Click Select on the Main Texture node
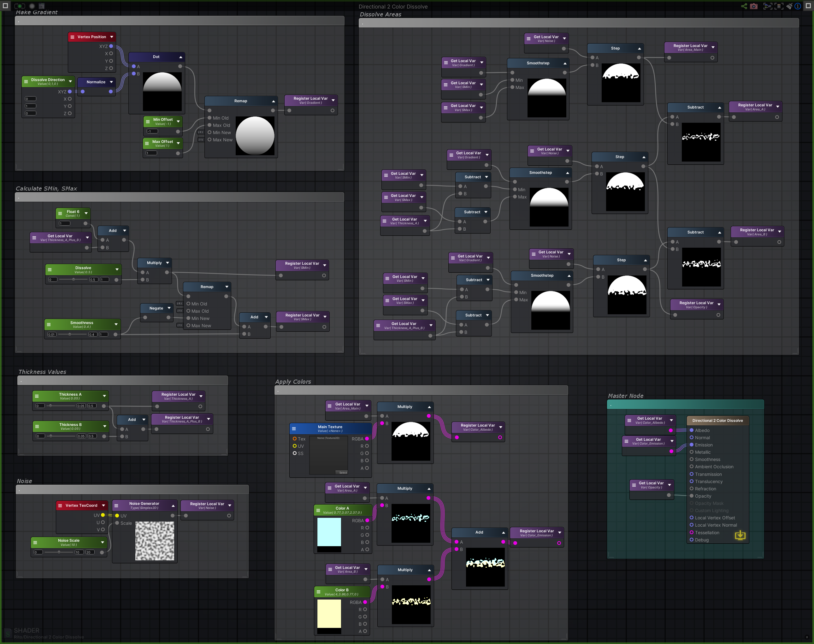The image size is (814, 644). pos(342,472)
